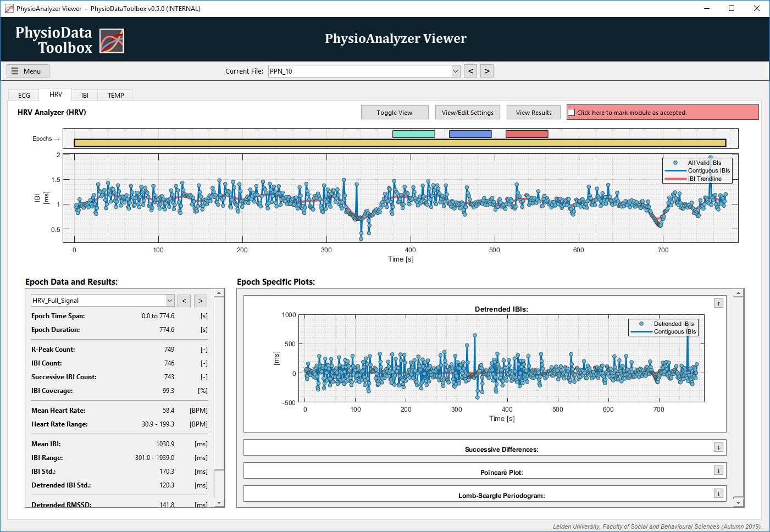Switch to the HRV tab
Screen dimensions: 770x532
[56, 95]
